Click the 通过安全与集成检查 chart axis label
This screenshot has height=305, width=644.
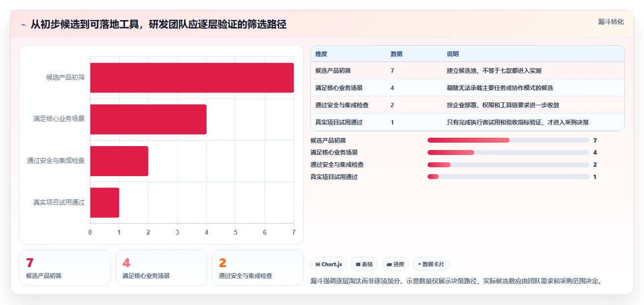point(56,161)
